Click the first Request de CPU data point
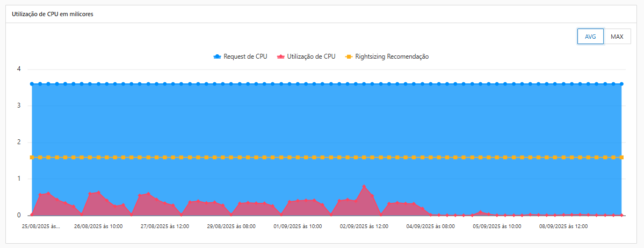The width and height of the screenshot is (644, 248). coord(32,84)
